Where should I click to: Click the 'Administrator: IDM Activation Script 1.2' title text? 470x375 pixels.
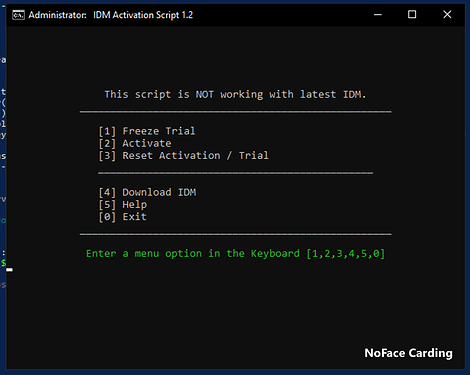point(111,15)
